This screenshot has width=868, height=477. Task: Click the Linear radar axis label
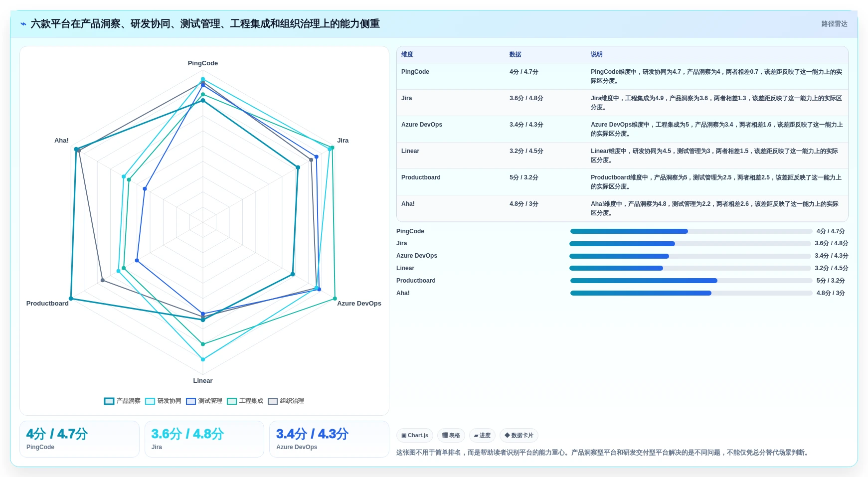click(203, 381)
